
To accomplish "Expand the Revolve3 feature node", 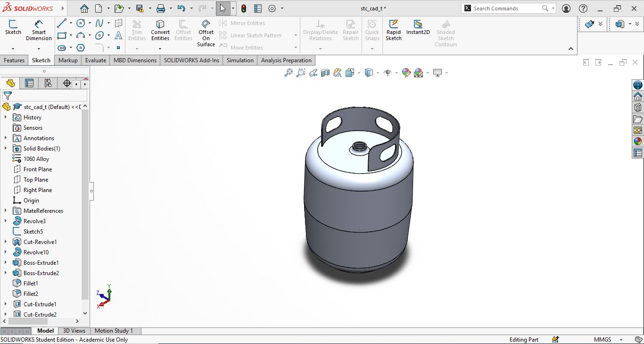I will click(6, 221).
